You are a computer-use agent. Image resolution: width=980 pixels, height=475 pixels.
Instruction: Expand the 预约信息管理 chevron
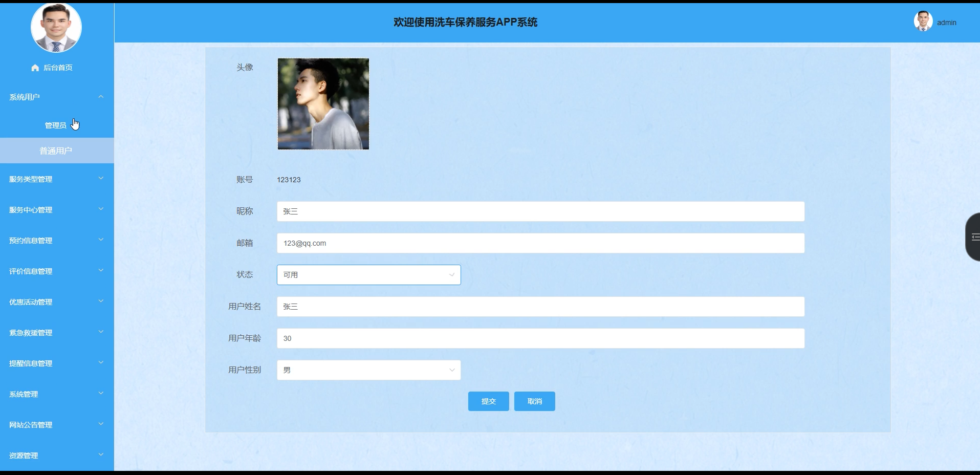[x=101, y=240]
